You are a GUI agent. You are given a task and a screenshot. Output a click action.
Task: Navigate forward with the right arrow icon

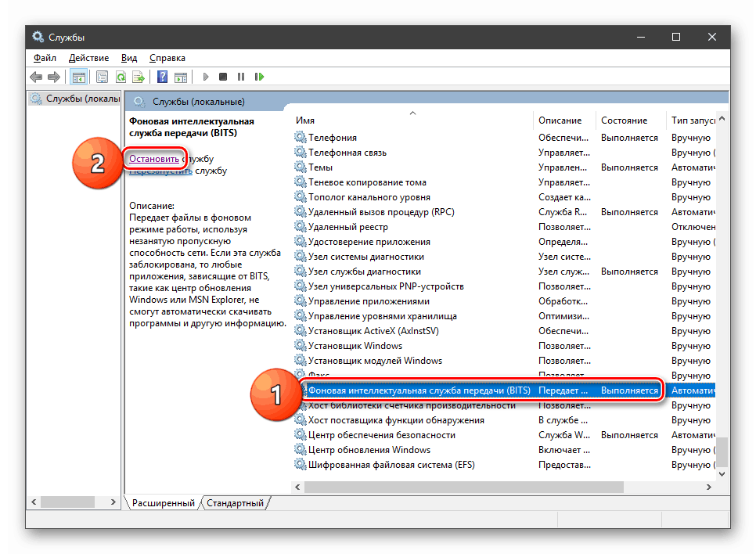pos(53,76)
